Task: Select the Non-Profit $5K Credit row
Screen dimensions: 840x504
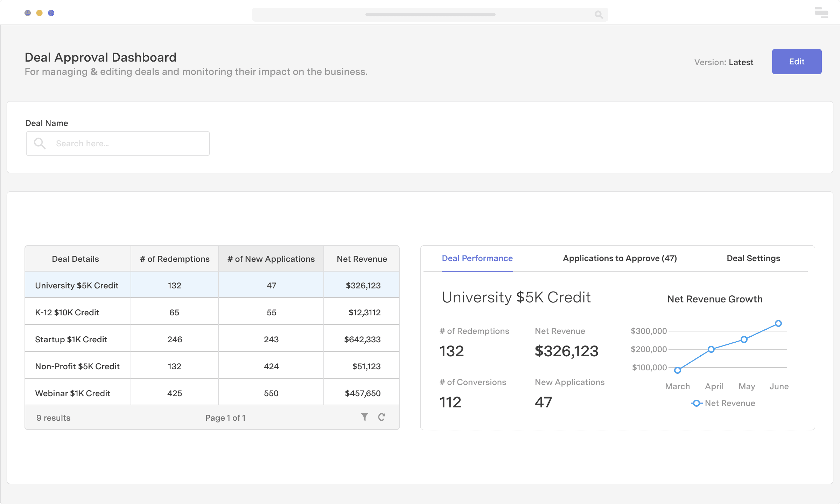Action: [x=77, y=366]
